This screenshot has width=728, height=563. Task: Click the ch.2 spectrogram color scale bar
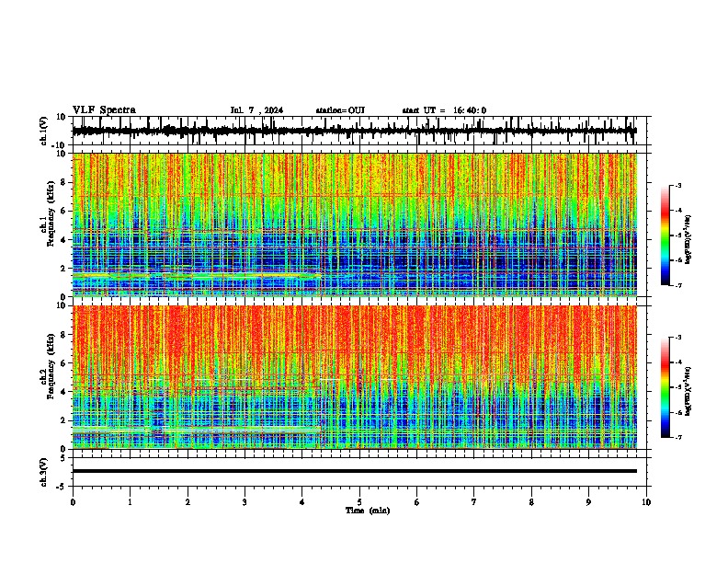(x=665, y=387)
